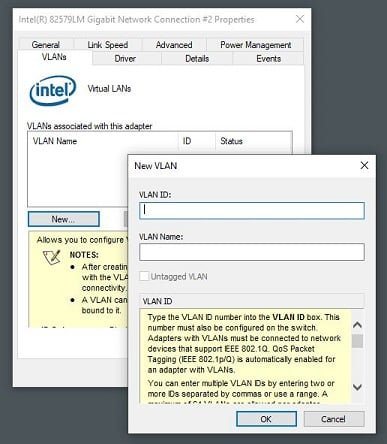
Task: Click the Intel logo
Action: 53,90
